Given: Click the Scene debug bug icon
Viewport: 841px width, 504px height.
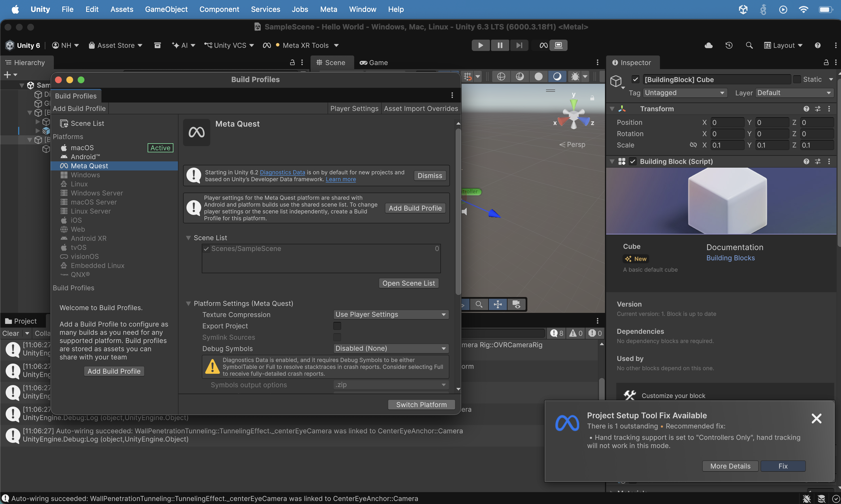Looking at the screenshot, I should click(x=575, y=76).
